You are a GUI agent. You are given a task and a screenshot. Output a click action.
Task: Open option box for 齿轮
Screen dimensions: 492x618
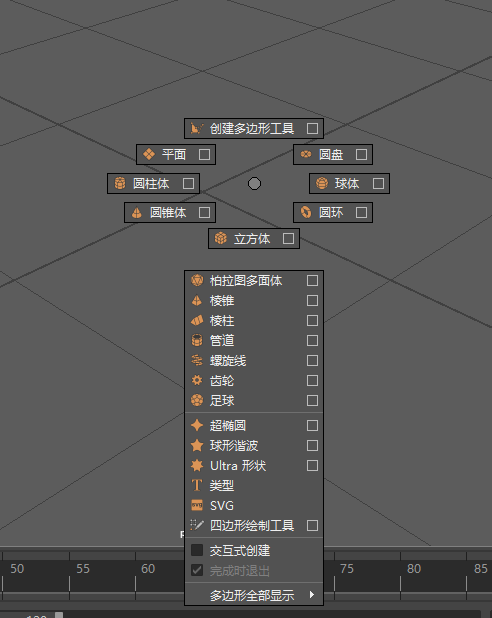point(312,380)
